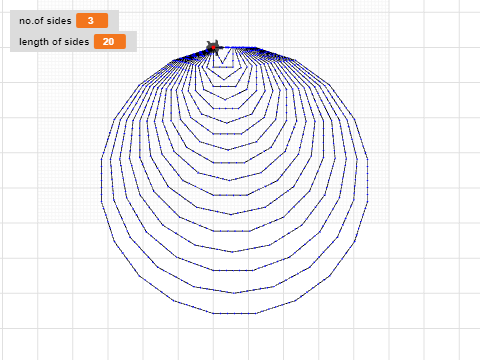Screen dimensions: 480x360
Task: Select the "length of sides" variable label
Action: (x=54, y=42)
